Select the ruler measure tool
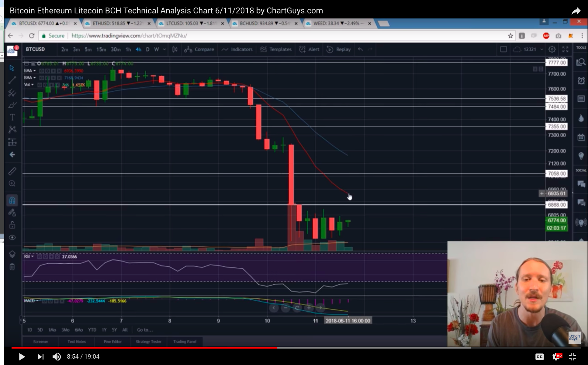The image size is (588, 365). (12, 171)
